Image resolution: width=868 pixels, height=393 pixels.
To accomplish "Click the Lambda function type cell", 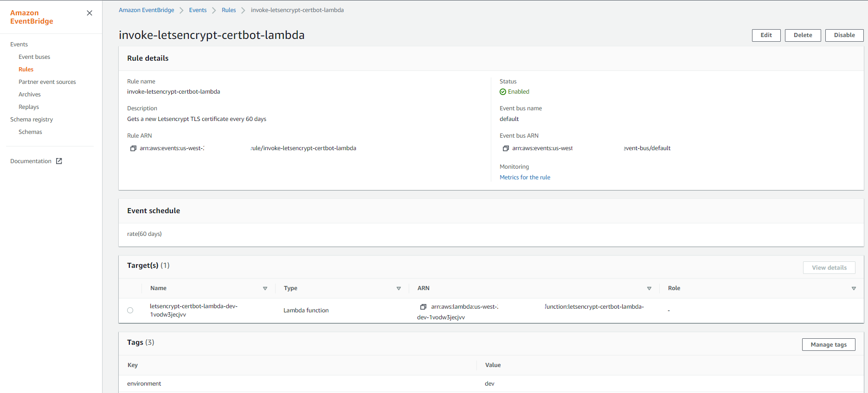I will click(306, 311).
